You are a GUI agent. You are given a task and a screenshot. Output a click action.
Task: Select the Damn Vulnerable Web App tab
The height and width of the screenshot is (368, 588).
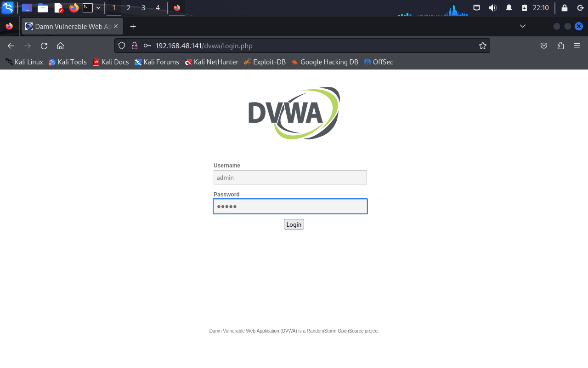point(72,27)
